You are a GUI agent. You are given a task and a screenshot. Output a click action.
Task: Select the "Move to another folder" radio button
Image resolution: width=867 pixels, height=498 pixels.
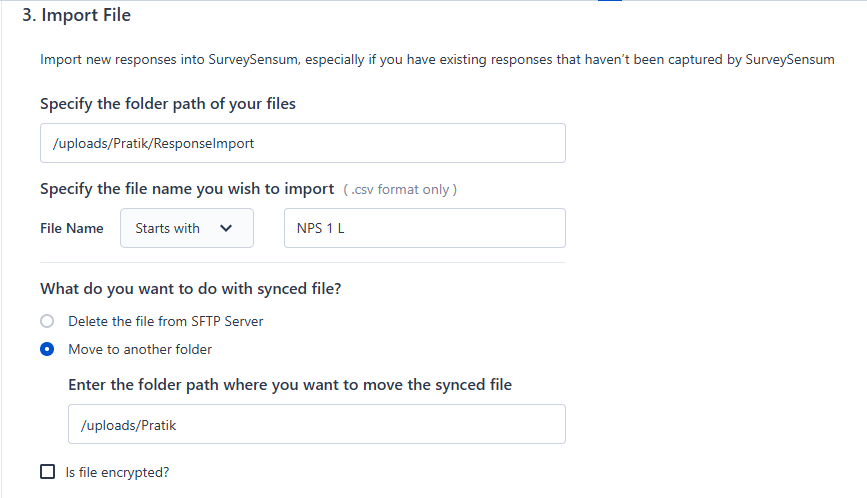pyautogui.click(x=46, y=349)
